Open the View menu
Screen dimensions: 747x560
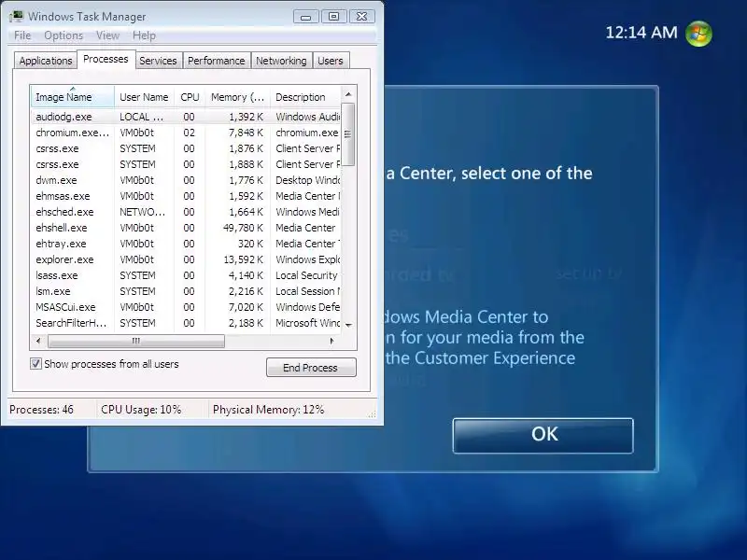tap(107, 35)
